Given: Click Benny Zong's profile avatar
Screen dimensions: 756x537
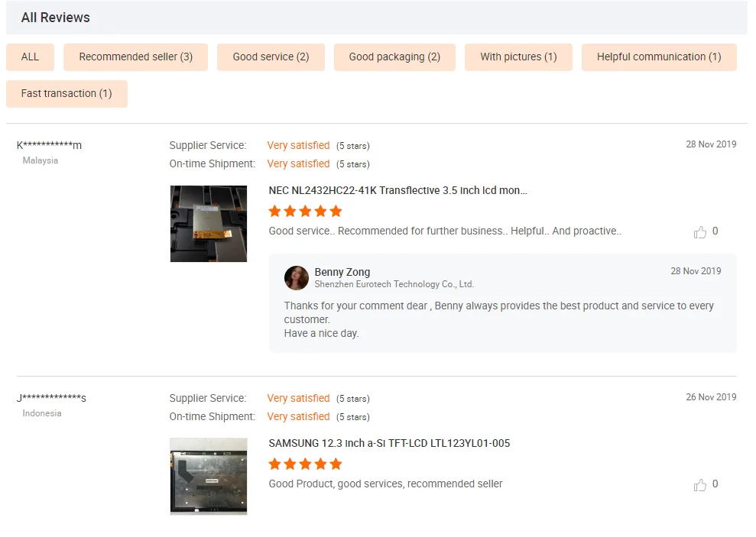Looking at the screenshot, I should (296, 277).
